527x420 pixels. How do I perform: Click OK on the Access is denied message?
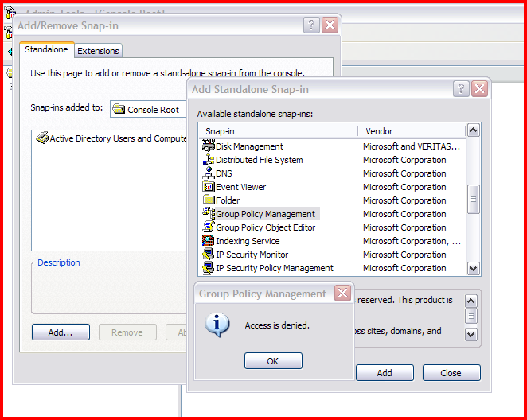[x=273, y=361]
